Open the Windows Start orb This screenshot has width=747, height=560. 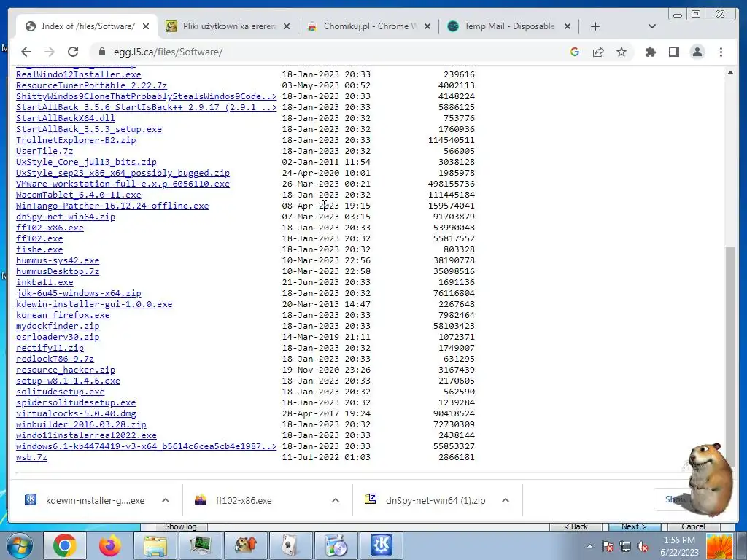(18, 545)
